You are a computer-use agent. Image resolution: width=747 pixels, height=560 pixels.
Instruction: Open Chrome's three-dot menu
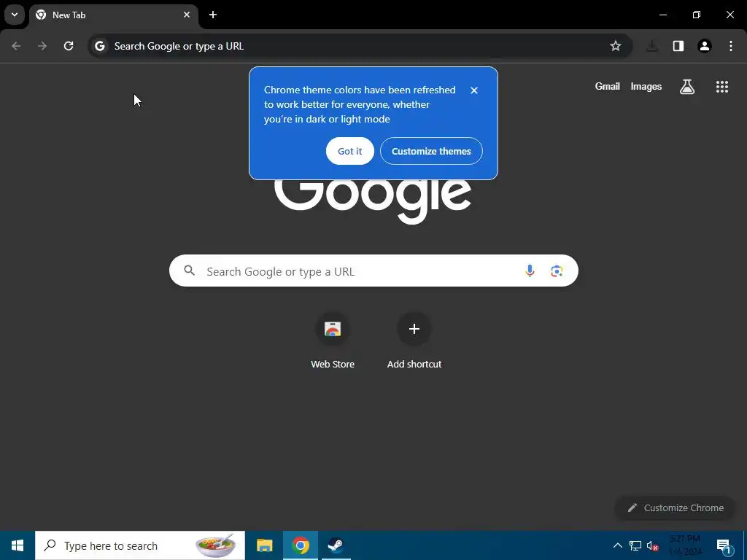731,46
